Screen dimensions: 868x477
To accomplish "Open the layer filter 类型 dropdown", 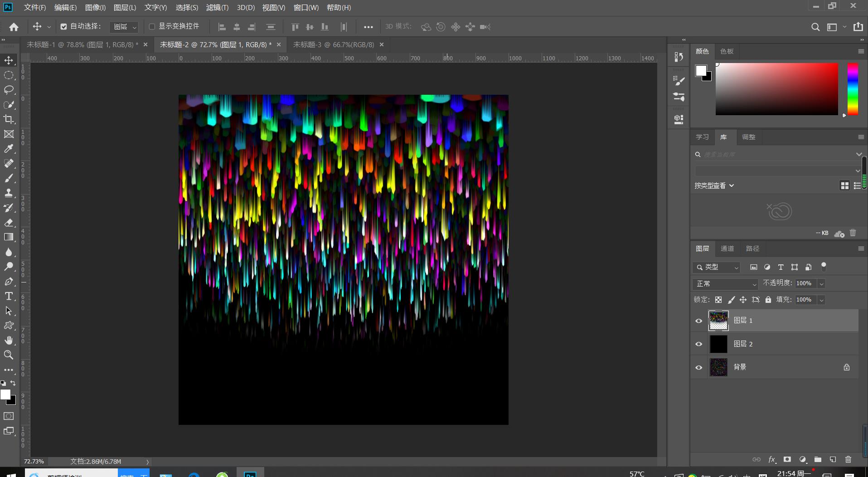I will (x=717, y=268).
